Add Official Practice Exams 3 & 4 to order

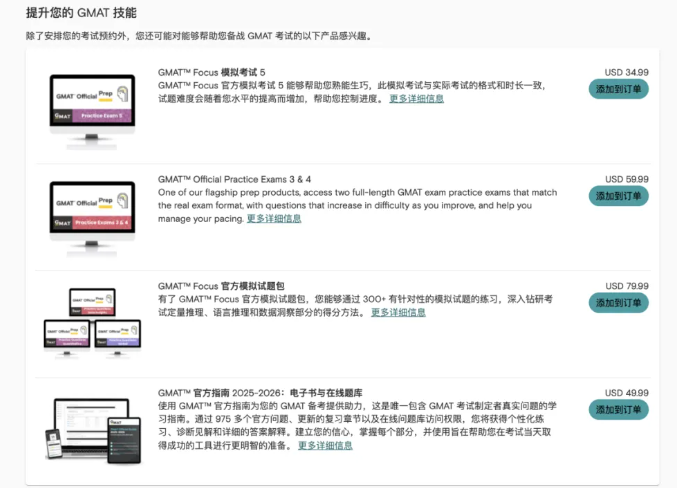pos(618,195)
